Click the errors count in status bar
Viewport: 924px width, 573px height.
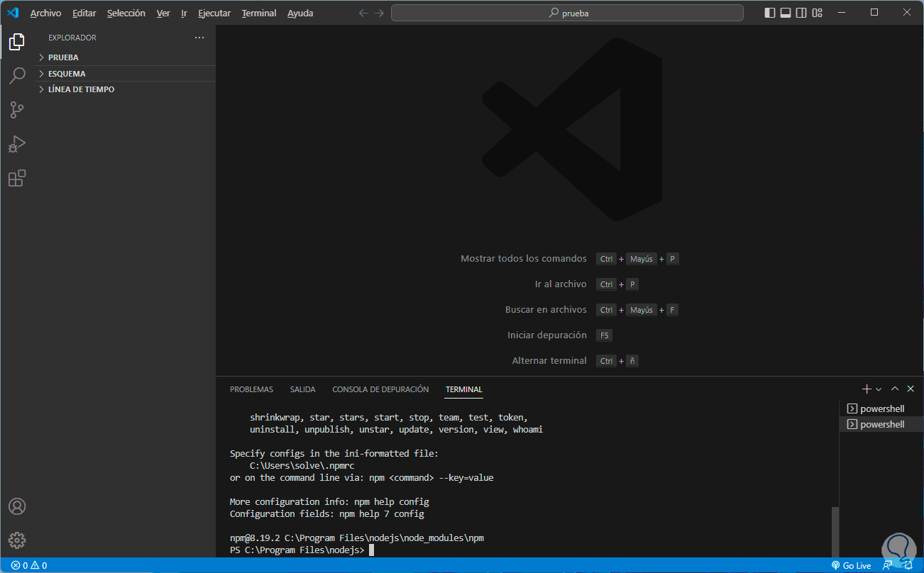pyautogui.click(x=20, y=565)
